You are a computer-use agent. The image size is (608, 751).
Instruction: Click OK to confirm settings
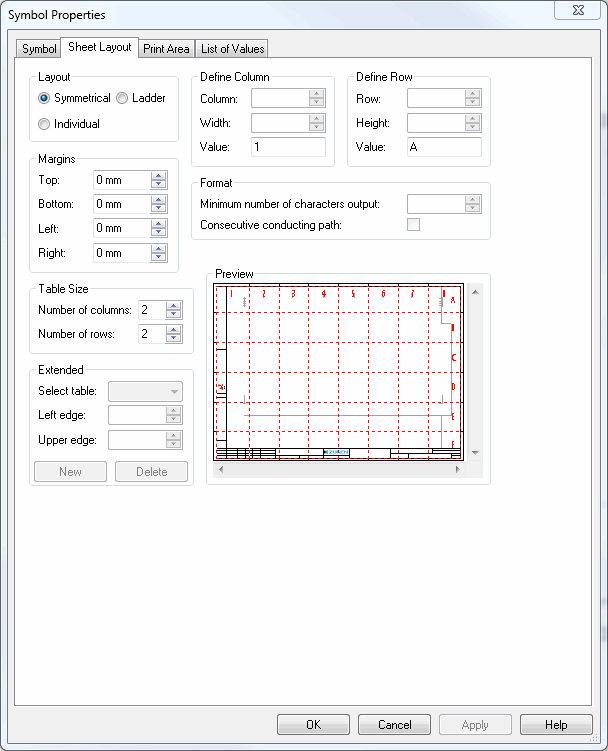(313, 725)
